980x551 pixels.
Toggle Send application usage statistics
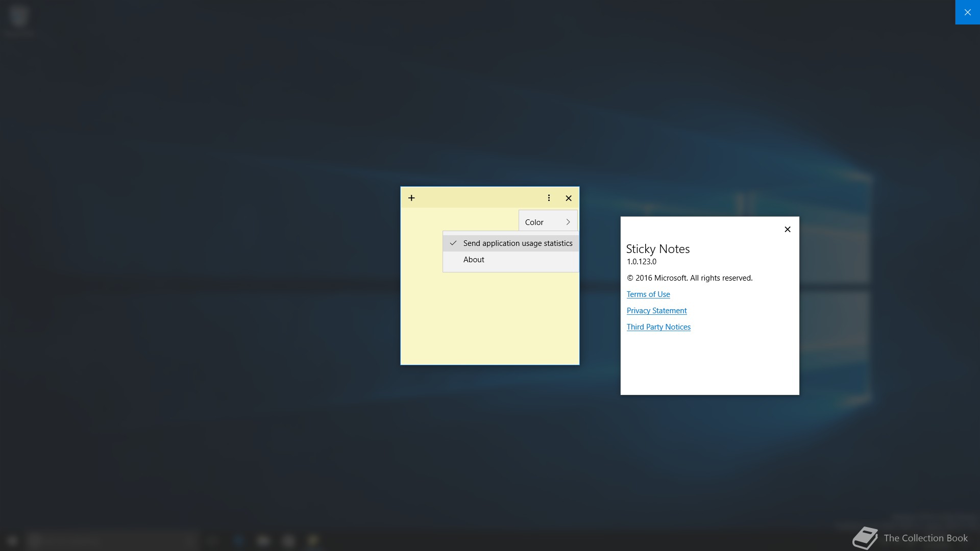pos(511,243)
